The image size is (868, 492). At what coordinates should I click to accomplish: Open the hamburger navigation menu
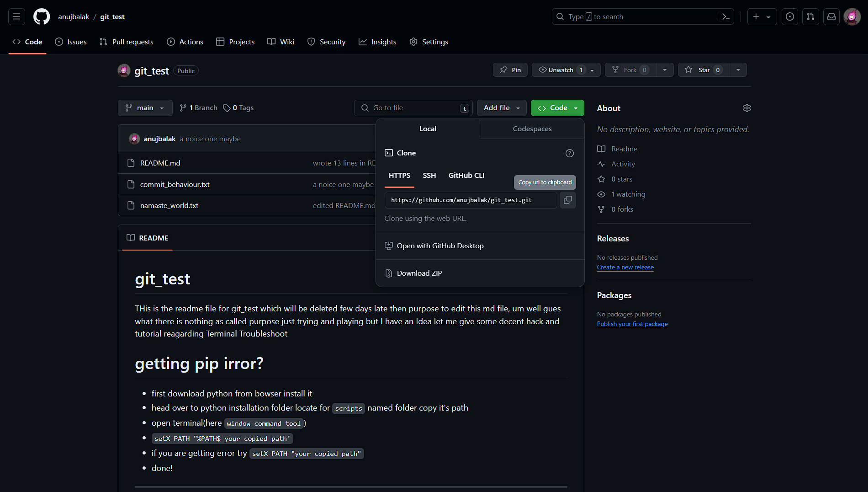tap(16, 16)
